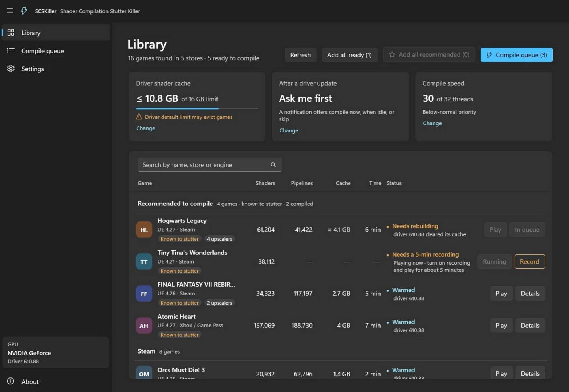569x392 pixels.
Task: Click the driver shader cache usage bar
Action: [197, 108]
